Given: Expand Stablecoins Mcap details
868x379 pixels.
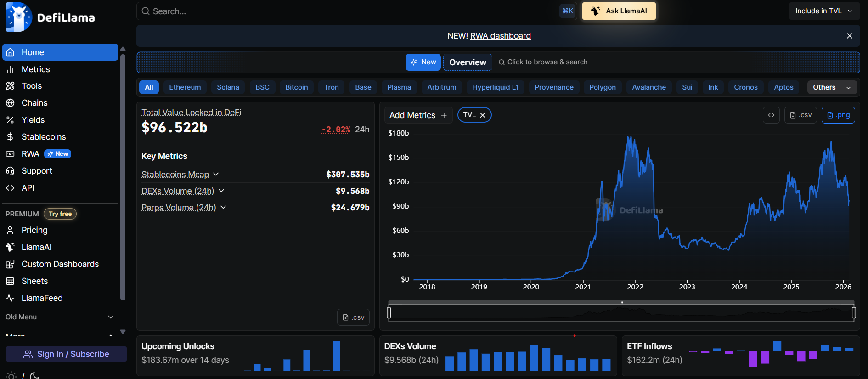Looking at the screenshot, I should [x=216, y=175].
